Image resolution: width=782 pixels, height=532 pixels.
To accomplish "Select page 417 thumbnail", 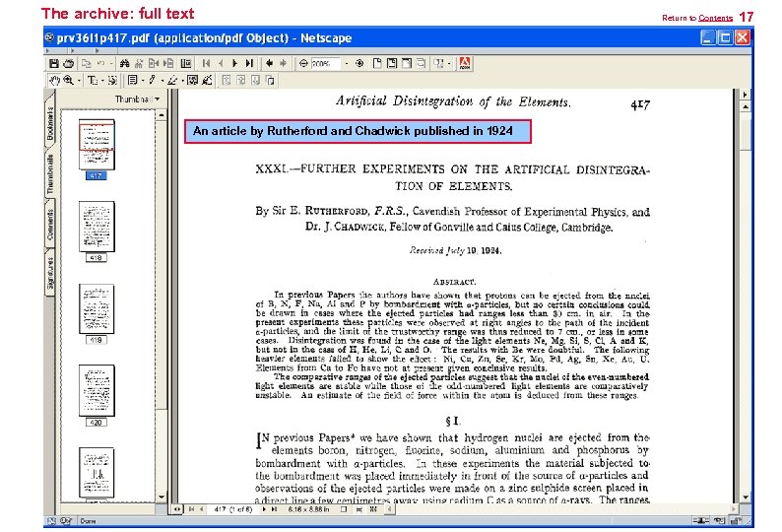I will point(97,144).
